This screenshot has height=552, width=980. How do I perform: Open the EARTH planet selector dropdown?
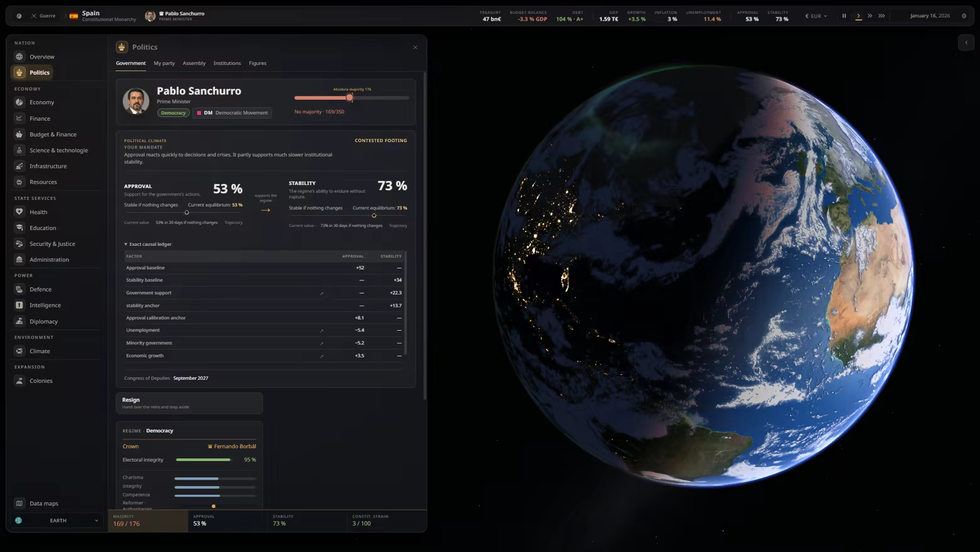click(x=57, y=521)
